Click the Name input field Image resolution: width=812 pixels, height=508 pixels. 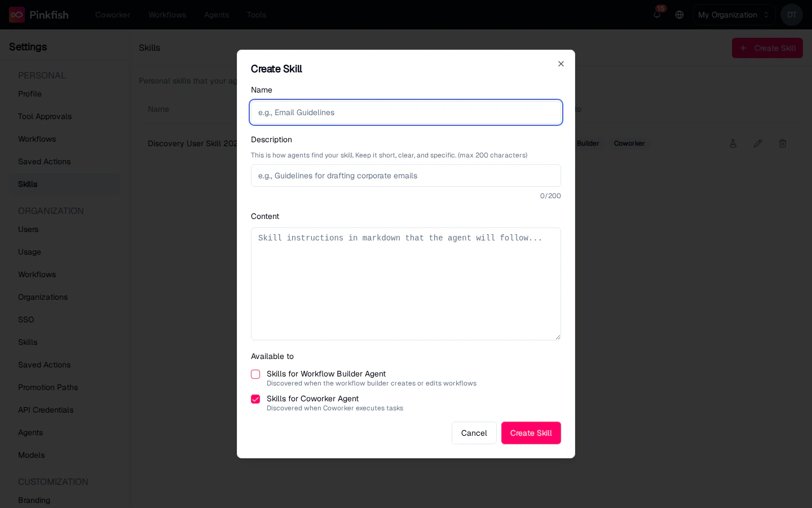tap(406, 112)
